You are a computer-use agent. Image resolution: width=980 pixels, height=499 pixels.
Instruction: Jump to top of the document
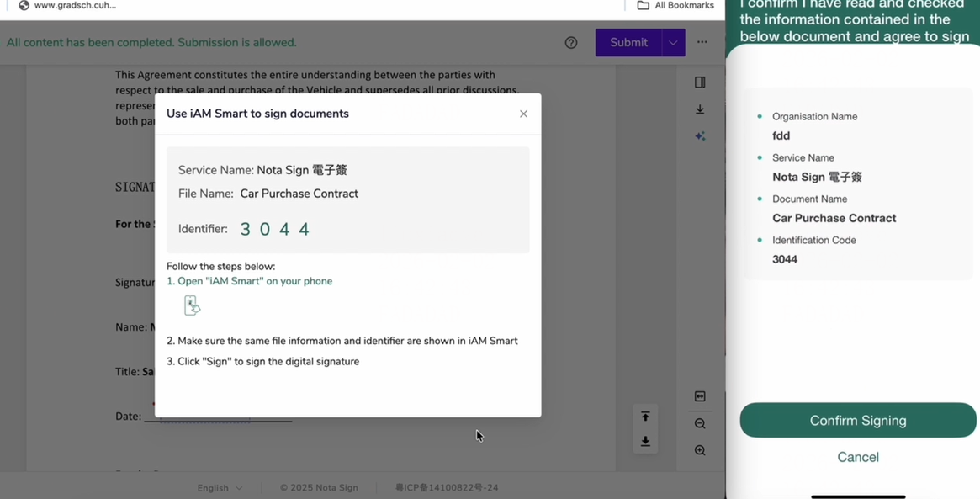(x=645, y=417)
